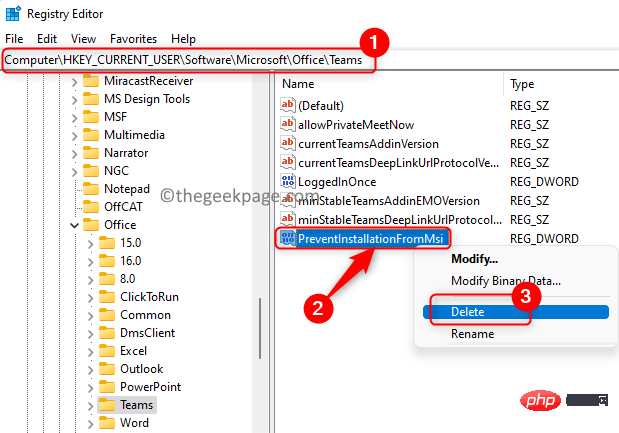Select the PowerPoint key label
The height and width of the screenshot is (433, 619).
coord(150,387)
